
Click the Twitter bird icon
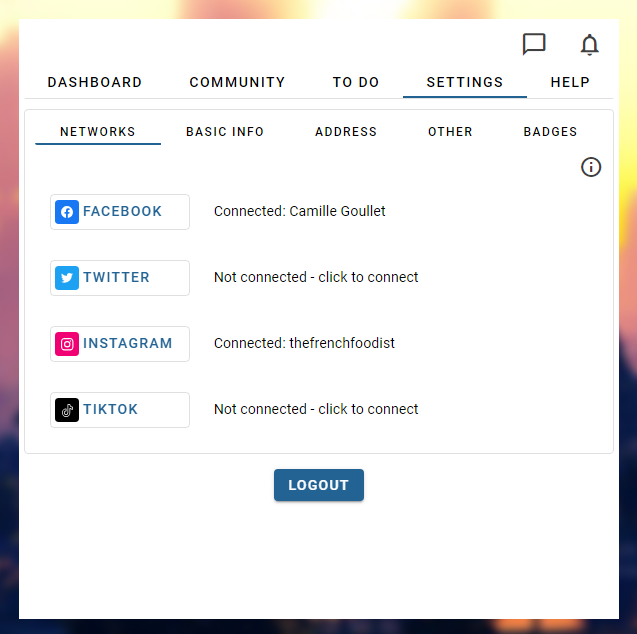pos(67,278)
